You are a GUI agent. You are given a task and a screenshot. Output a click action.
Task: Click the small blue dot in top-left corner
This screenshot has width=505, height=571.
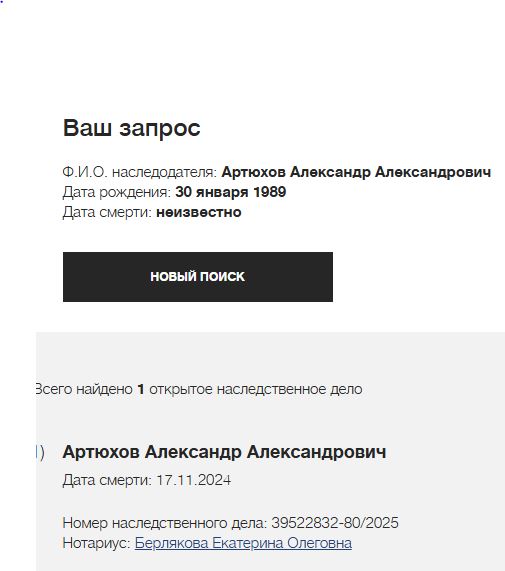point(1,2)
